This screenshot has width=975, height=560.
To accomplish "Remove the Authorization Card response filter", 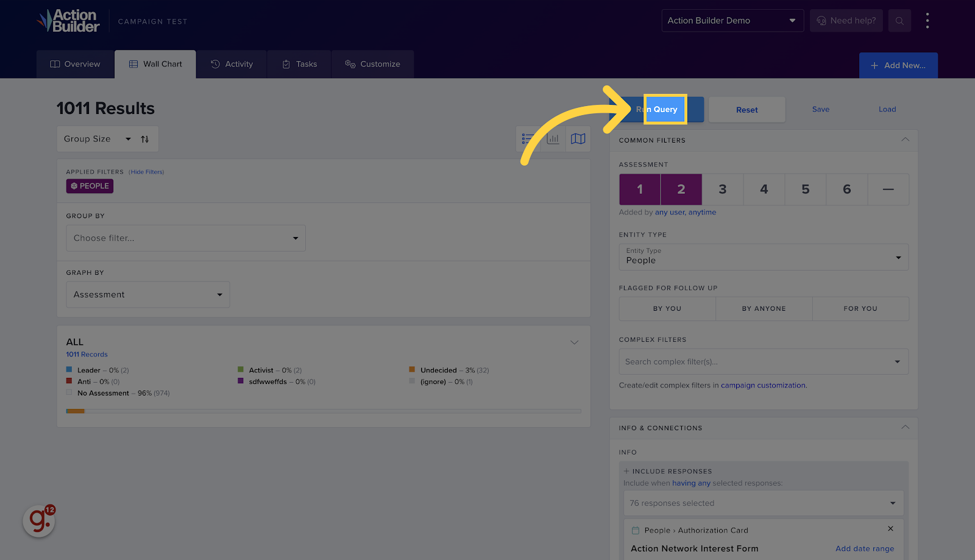I will pyautogui.click(x=890, y=529).
